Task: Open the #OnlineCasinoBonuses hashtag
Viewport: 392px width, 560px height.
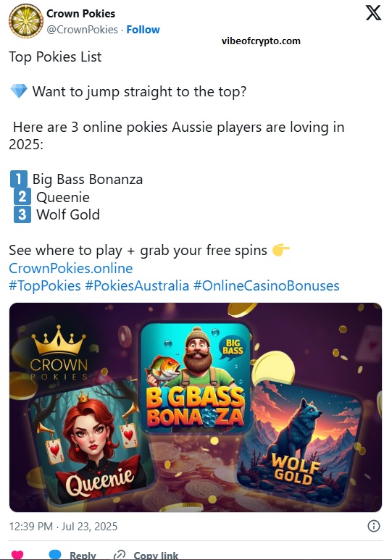Action: tap(267, 285)
